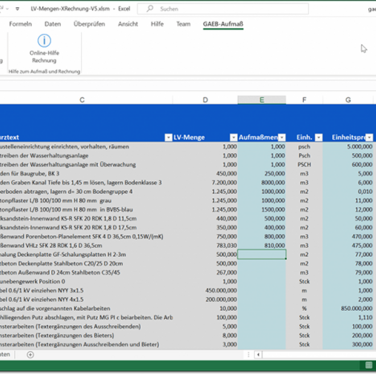
Task: Select column E header
Action: pyautogui.click(x=262, y=100)
